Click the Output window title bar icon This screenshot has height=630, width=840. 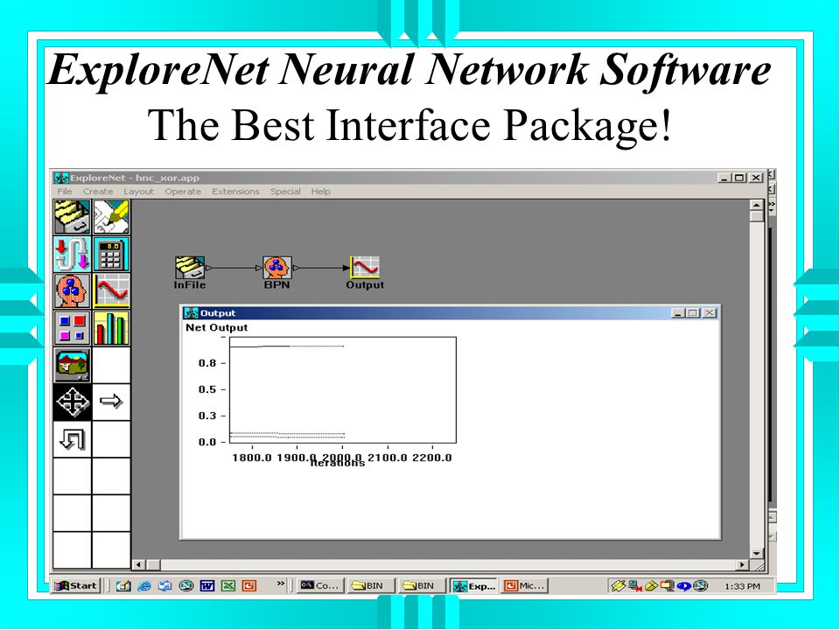pos(192,313)
